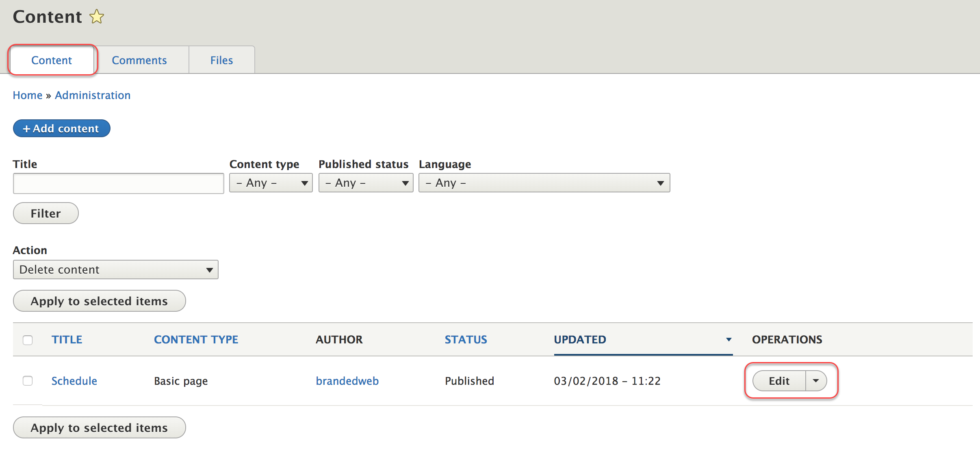Screen dimensions: 980x453
Task: Open the Action dropdown showing Delete content
Action: tap(115, 270)
